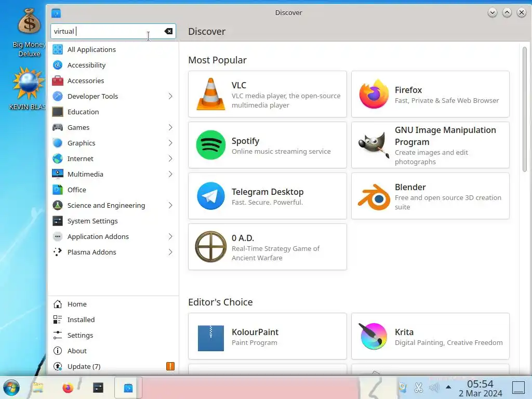Click the Education blackboard icon

(58, 112)
